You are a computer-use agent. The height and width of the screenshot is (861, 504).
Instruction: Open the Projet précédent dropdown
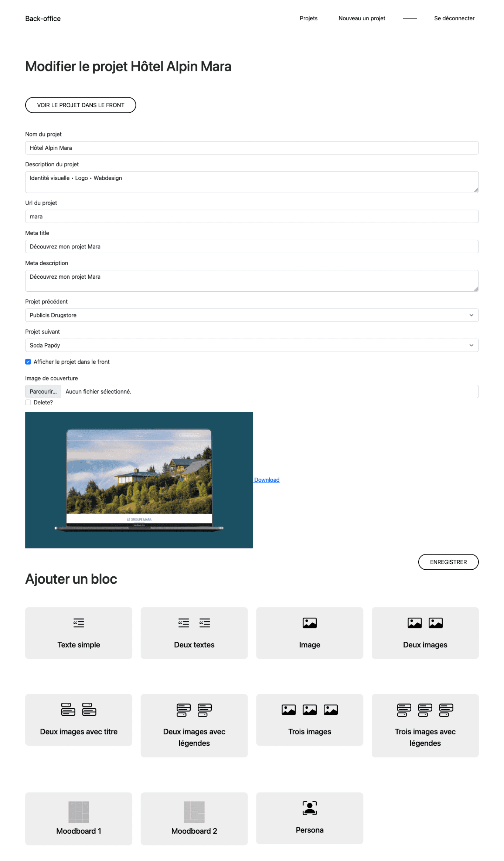click(252, 315)
